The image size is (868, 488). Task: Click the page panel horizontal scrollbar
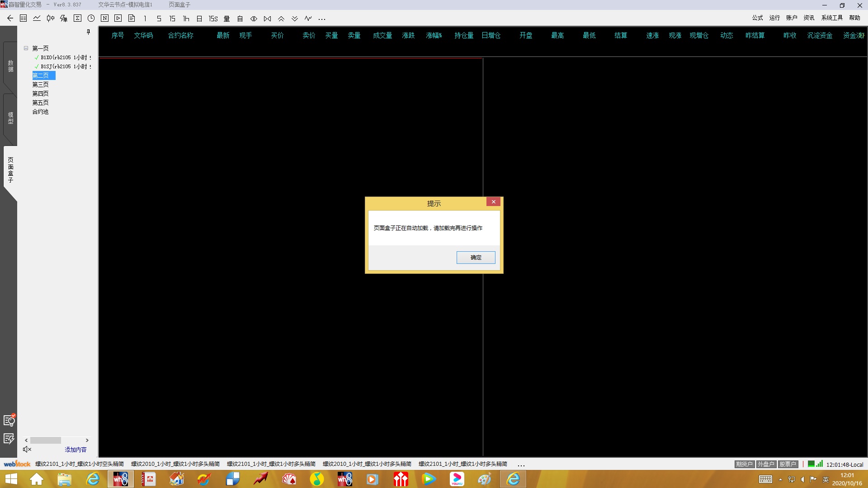point(46,440)
